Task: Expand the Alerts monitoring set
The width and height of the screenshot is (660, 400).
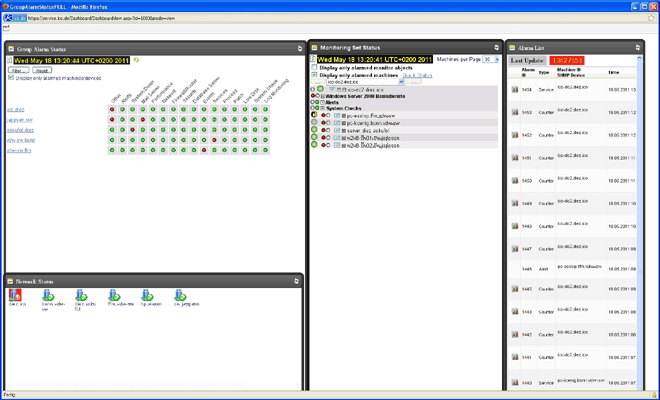Action: tap(322, 102)
